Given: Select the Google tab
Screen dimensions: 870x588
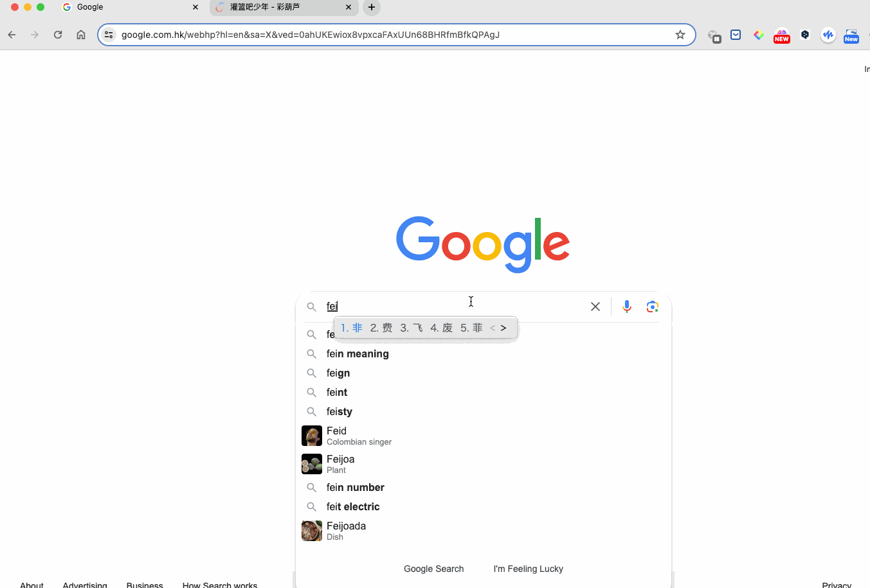Looking at the screenshot, I should click(x=129, y=7).
